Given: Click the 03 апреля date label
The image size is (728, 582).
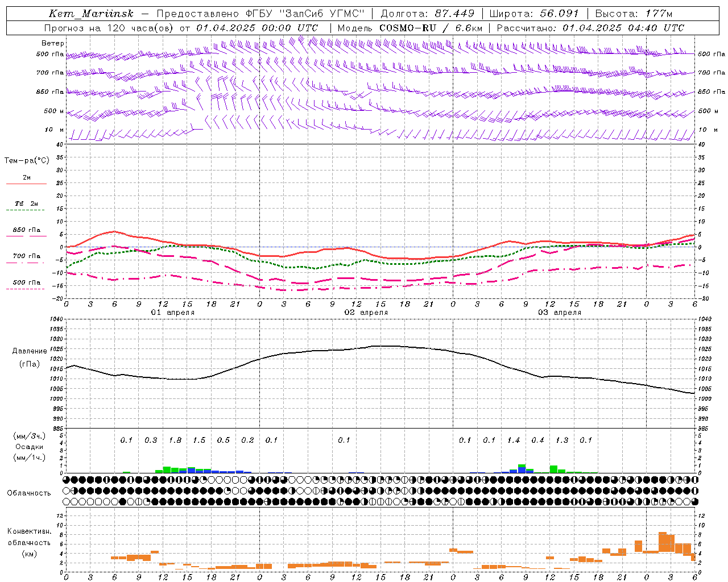Looking at the screenshot, I should (x=559, y=313).
